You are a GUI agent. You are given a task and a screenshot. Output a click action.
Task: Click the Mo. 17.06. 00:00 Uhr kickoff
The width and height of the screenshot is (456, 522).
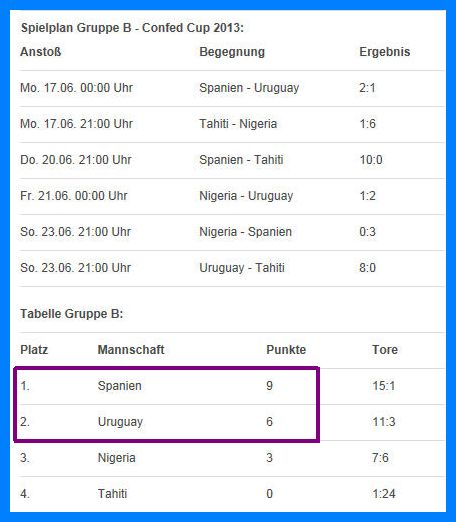(76, 88)
